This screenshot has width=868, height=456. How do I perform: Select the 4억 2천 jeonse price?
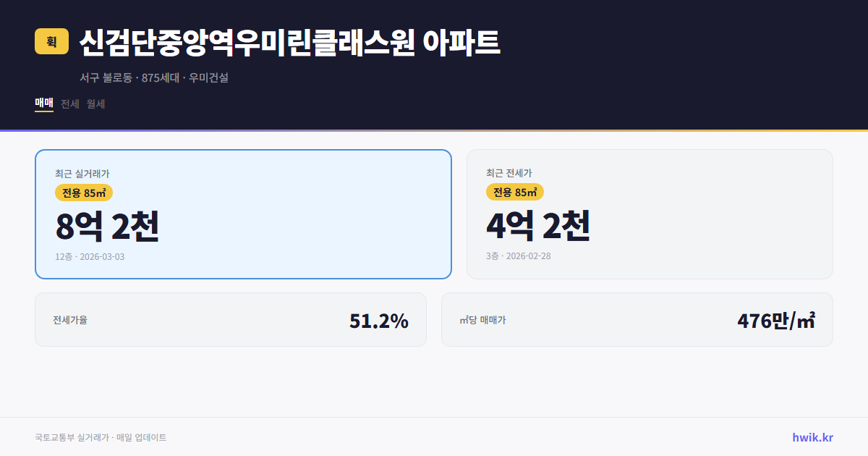540,227
